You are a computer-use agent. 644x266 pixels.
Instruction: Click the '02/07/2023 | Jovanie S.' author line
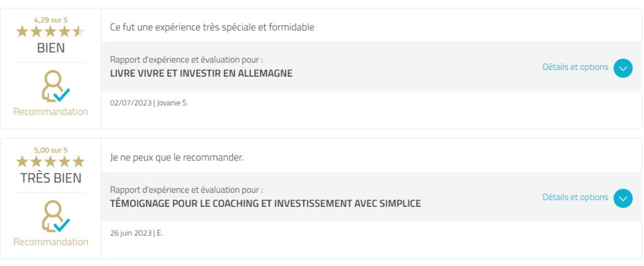pyautogui.click(x=149, y=103)
